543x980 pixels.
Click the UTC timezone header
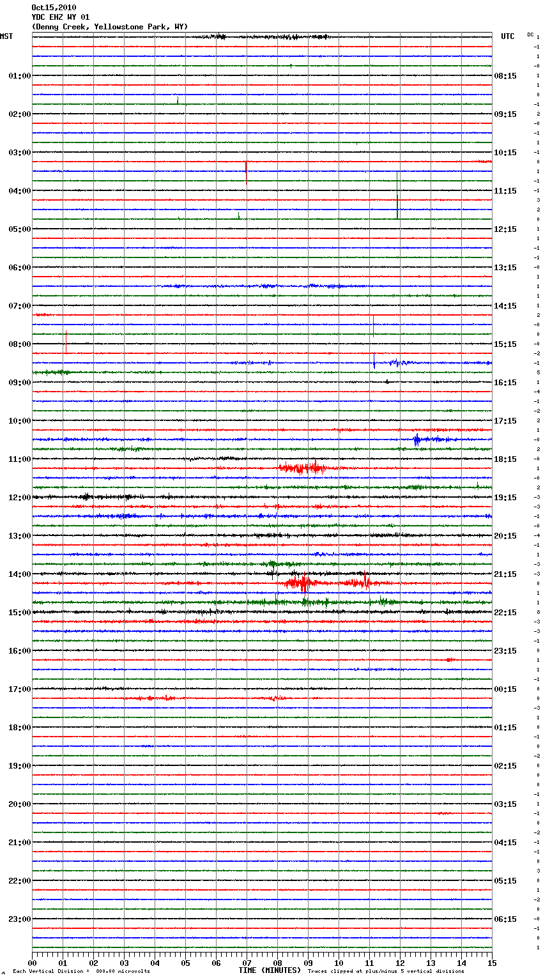[x=508, y=36]
